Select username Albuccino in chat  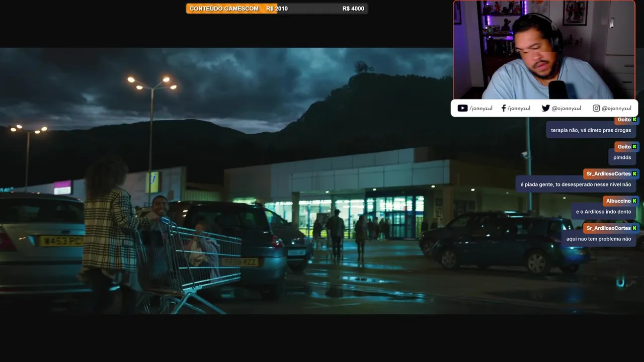[618, 201]
